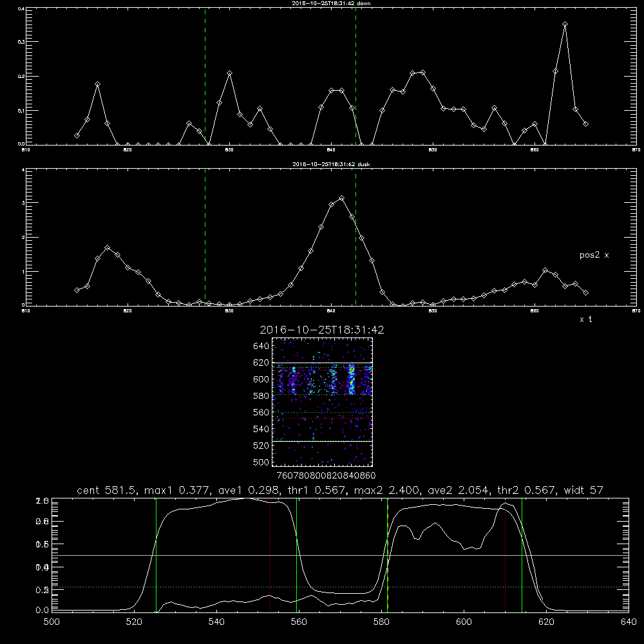Click the yellow-green center line at 581.5
The height and width of the screenshot is (644, 644).
click(x=387, y=554)
